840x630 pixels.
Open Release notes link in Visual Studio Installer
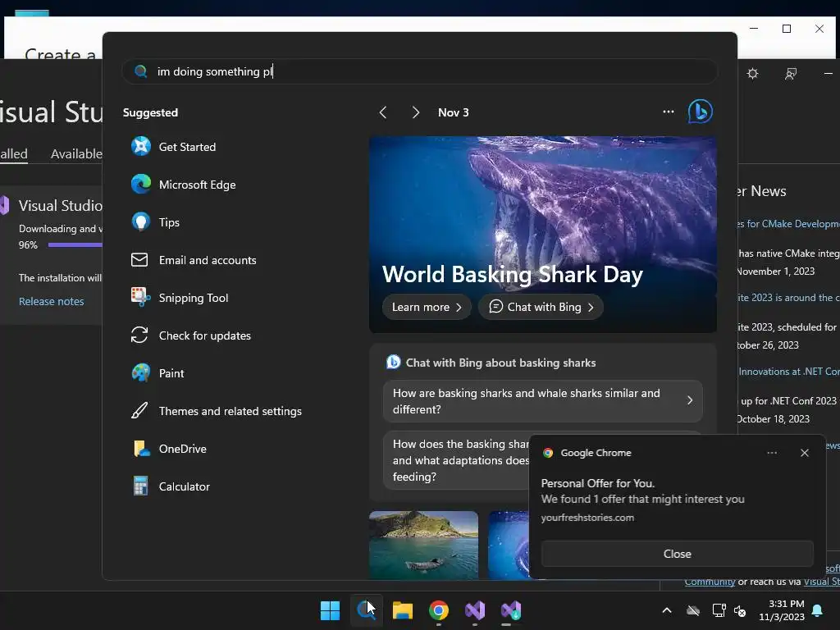52,301
